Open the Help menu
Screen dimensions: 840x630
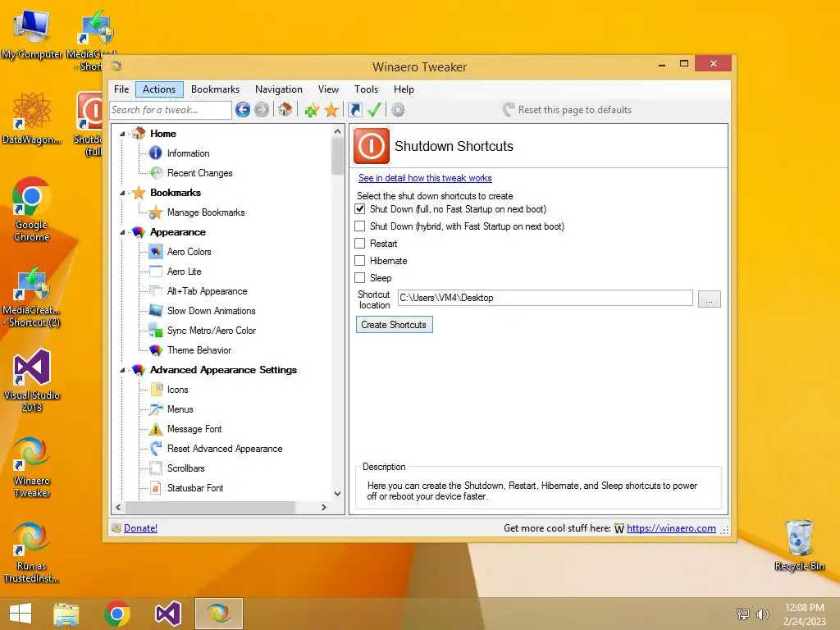point(404,89)
